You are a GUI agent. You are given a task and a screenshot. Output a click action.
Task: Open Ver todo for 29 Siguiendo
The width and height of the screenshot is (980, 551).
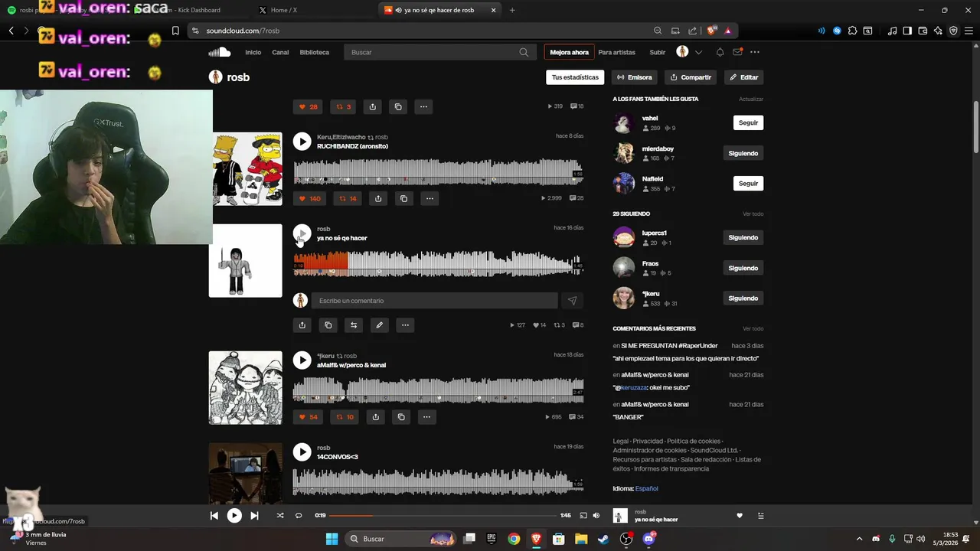pos(753,214)
